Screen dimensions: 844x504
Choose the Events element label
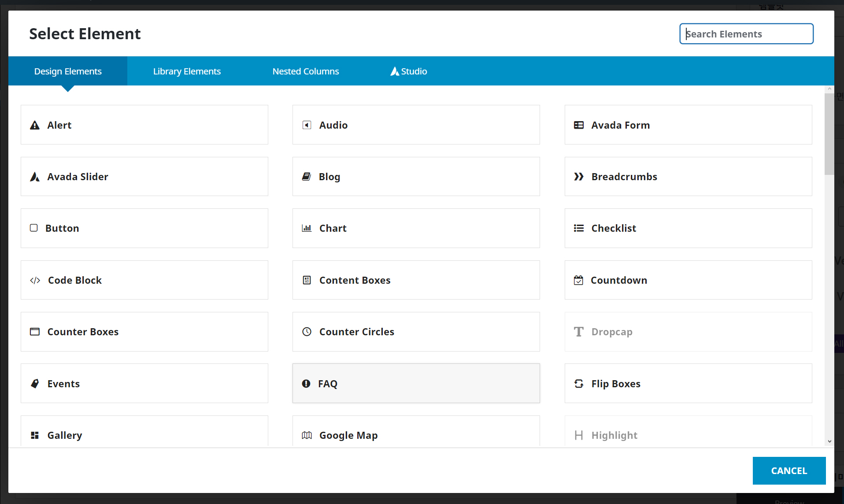(63, 384)
